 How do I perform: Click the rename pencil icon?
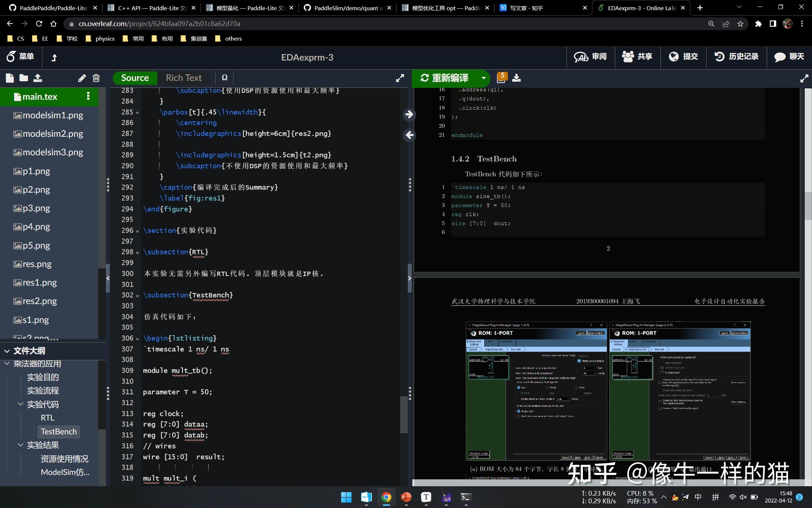click(82, 78)
